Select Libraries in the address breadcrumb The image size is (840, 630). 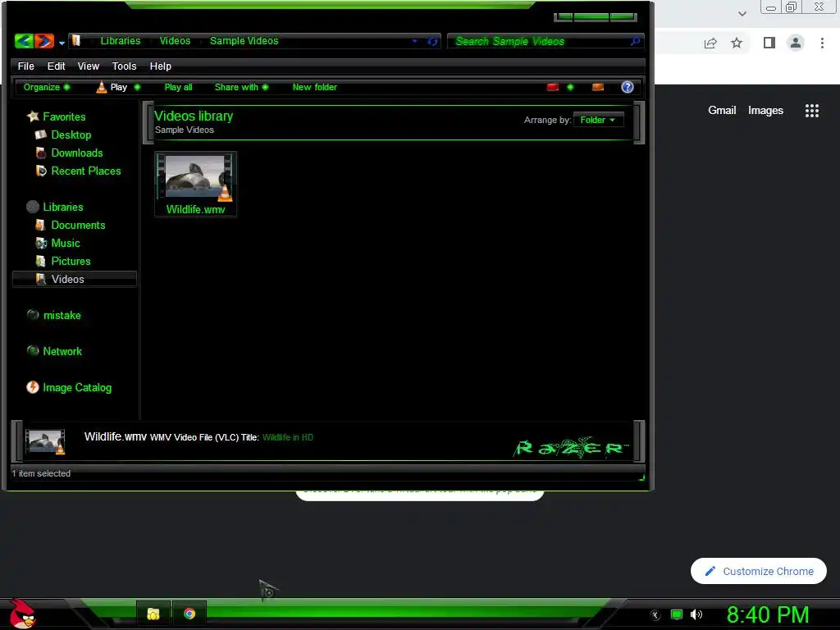(x=121, y=41)
